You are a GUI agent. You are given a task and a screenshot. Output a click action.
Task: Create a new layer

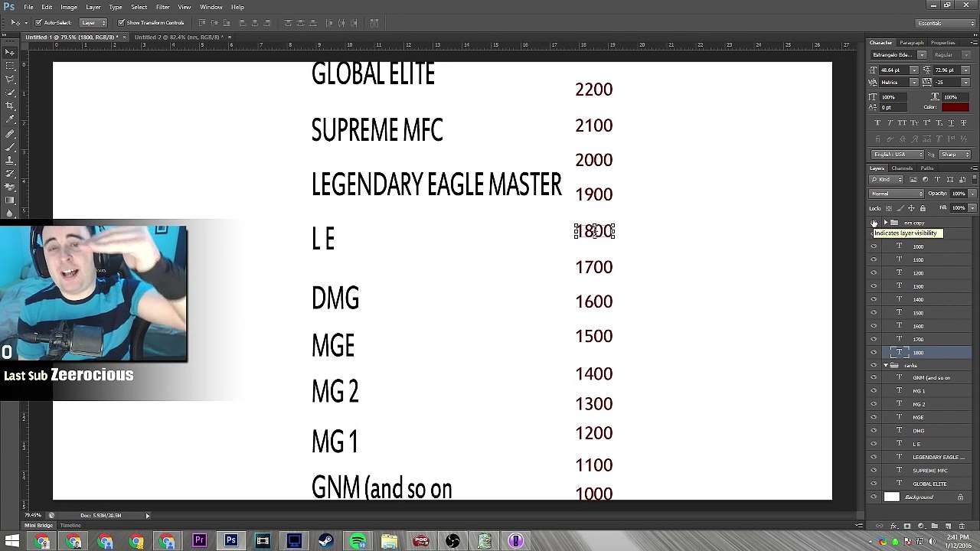[948, 526]
